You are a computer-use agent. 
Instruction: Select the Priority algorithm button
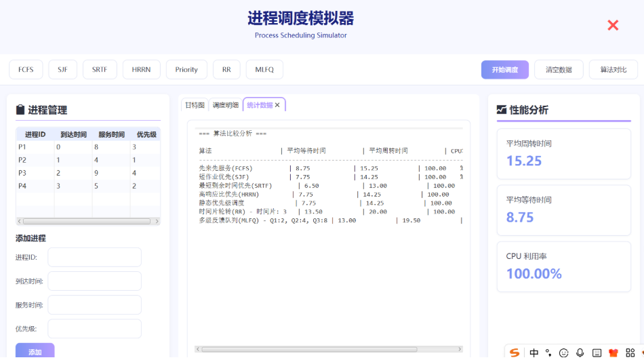coord(186,69)
